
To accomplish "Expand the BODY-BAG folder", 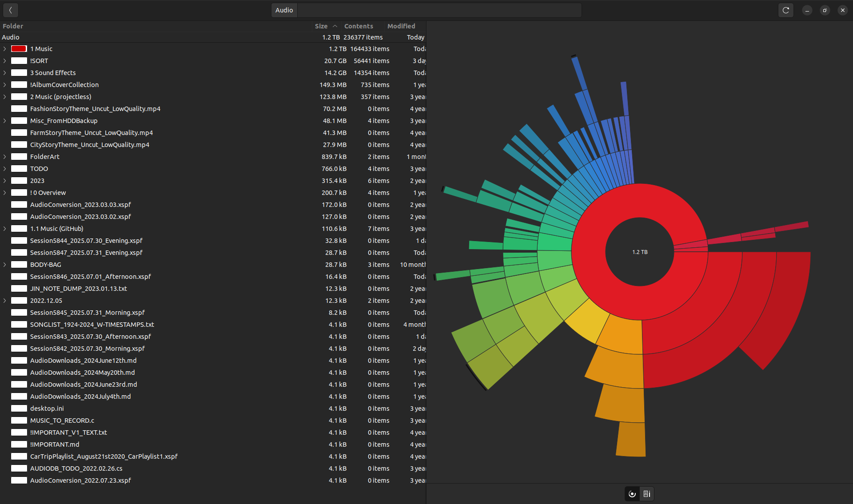I will click(5, 265).
